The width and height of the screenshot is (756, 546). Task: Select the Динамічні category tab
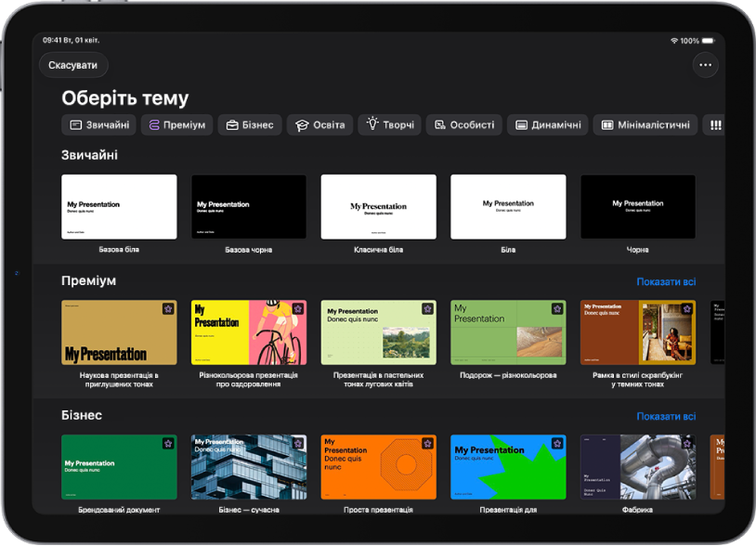click(x=547, y=125)
